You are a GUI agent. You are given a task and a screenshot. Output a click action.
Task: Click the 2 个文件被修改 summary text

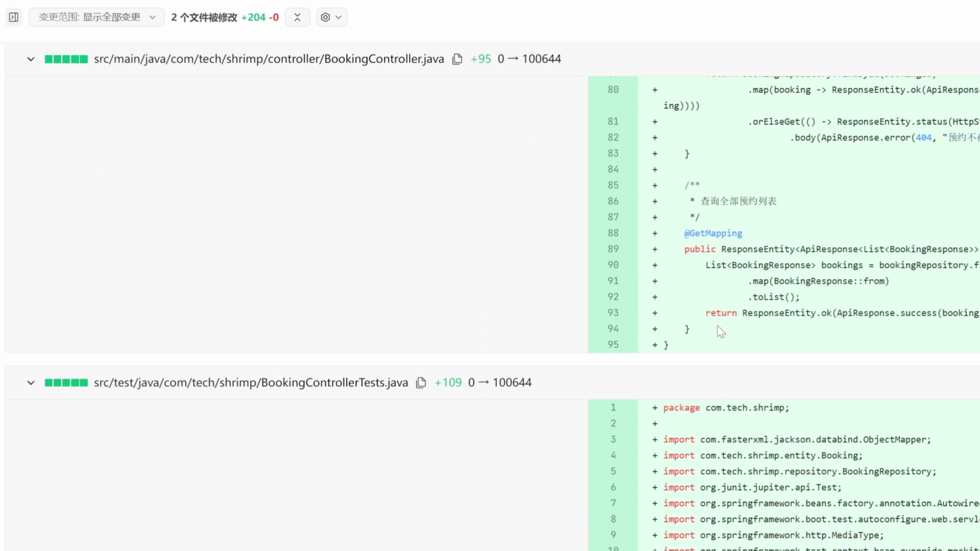[x=204, y=18]
